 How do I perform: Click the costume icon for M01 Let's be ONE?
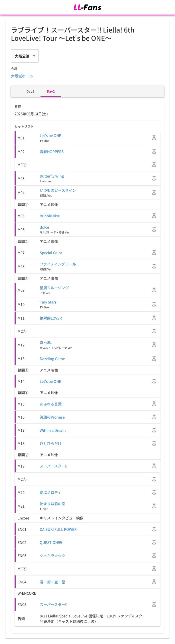(154, 138)
